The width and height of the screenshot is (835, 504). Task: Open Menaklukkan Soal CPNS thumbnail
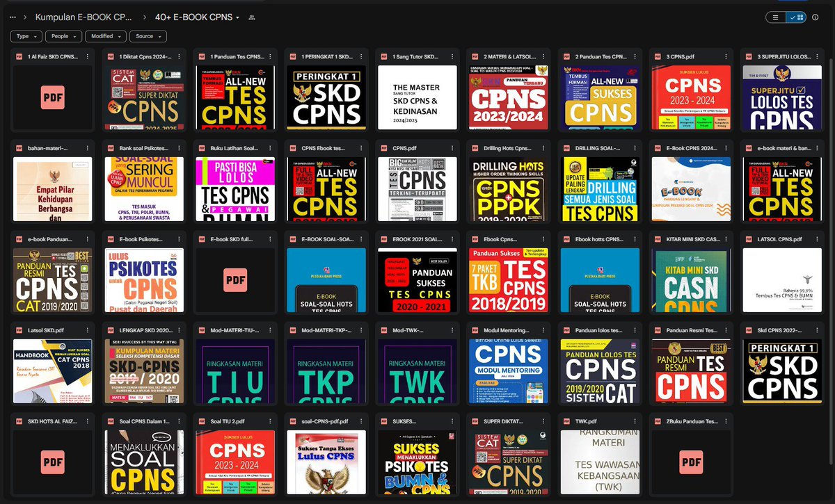(x=144, y=462)
